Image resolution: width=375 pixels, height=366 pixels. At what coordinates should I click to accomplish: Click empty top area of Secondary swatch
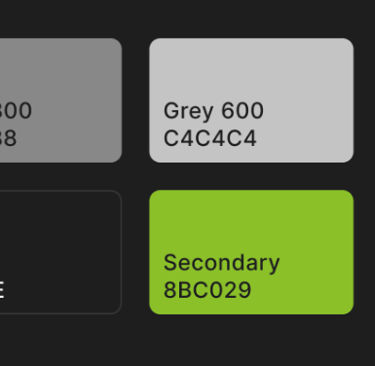pyautogui.click(x=251, y=218)
